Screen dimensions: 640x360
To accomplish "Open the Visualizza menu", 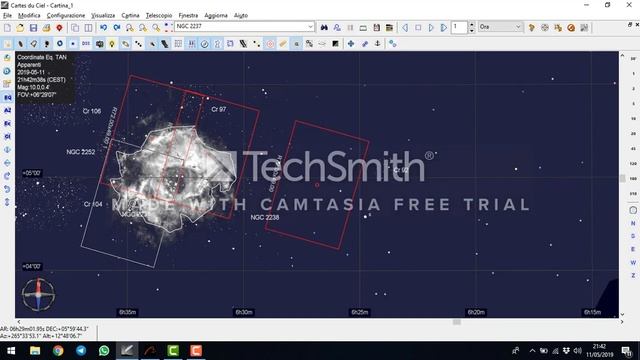I will (x=103, y=16).
